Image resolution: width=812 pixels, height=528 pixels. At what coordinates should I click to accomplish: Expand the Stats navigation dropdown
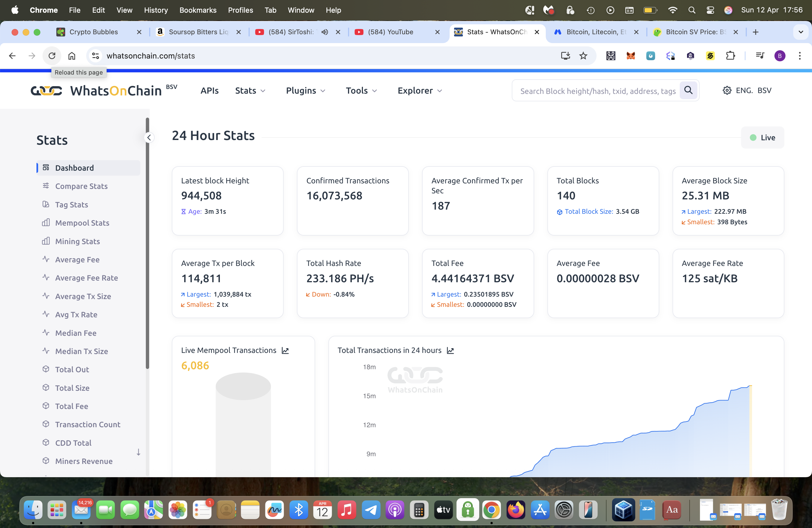250,90
